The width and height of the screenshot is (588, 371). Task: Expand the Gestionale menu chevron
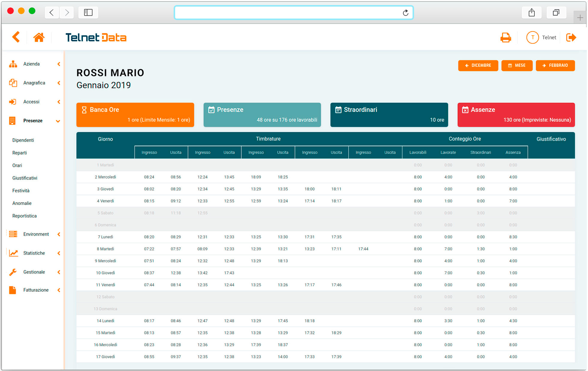(59, 272)
